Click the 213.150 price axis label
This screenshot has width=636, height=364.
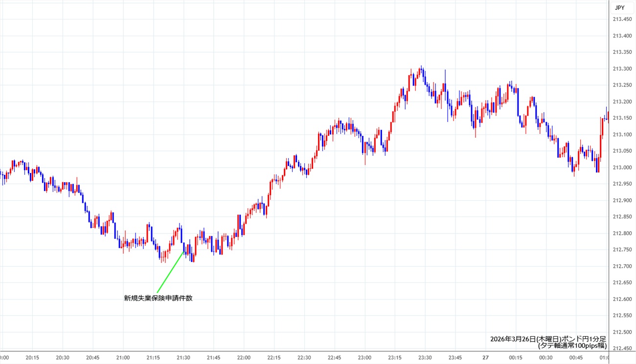coord(621,118)
